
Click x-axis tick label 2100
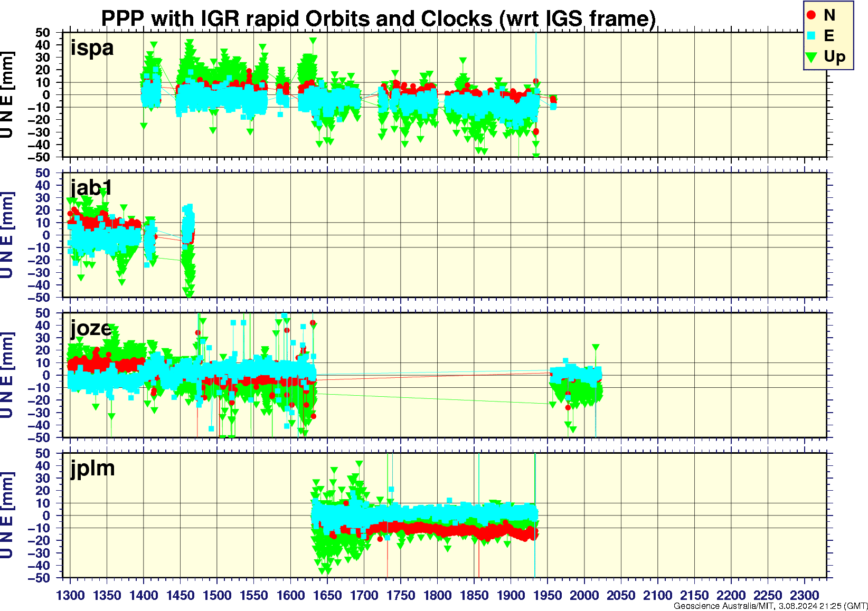657,596
